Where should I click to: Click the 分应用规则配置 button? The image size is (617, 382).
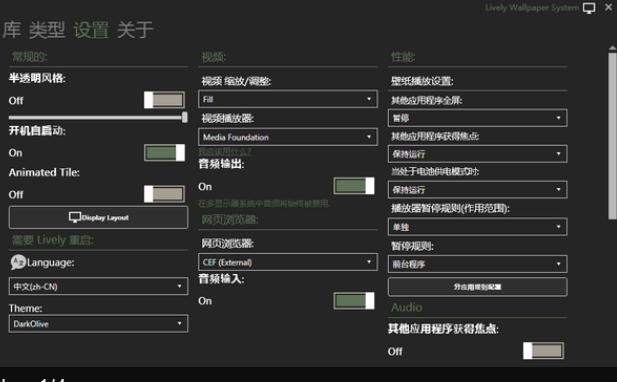pos(477,287)
